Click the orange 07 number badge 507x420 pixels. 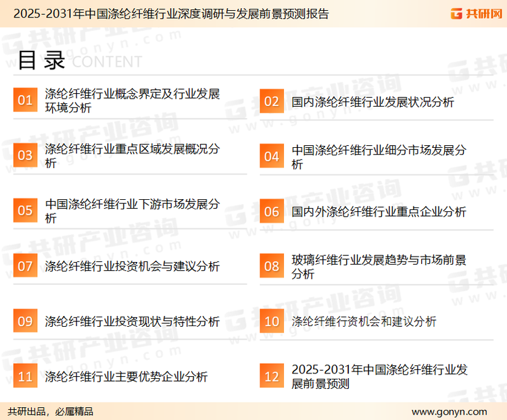point(25,265)
